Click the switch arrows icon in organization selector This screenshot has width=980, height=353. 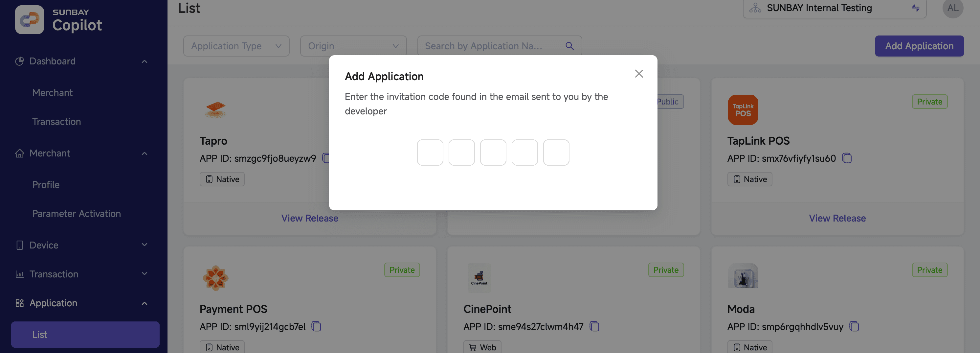pos(916,8)
